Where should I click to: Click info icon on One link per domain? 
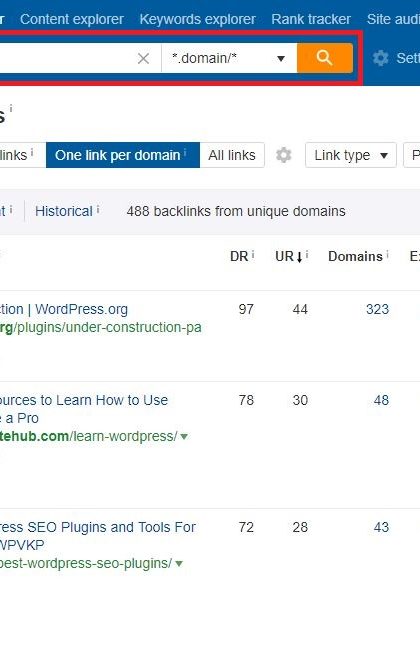185,153
